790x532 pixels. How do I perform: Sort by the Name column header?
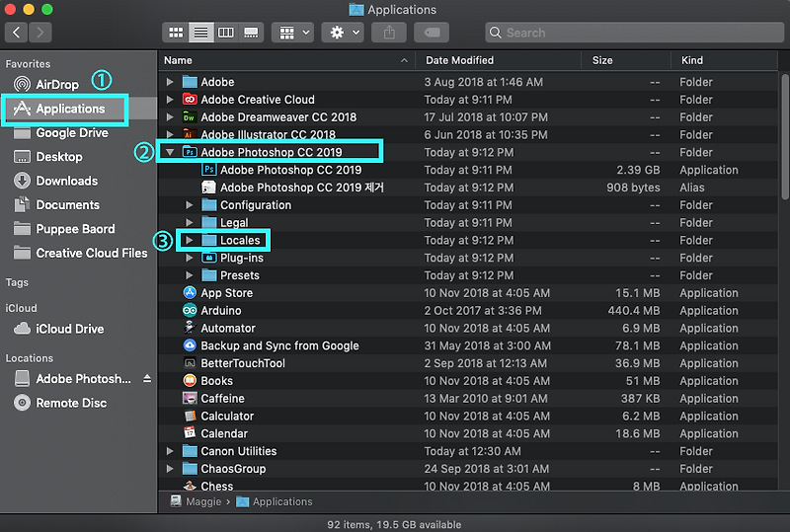point(286,60)
